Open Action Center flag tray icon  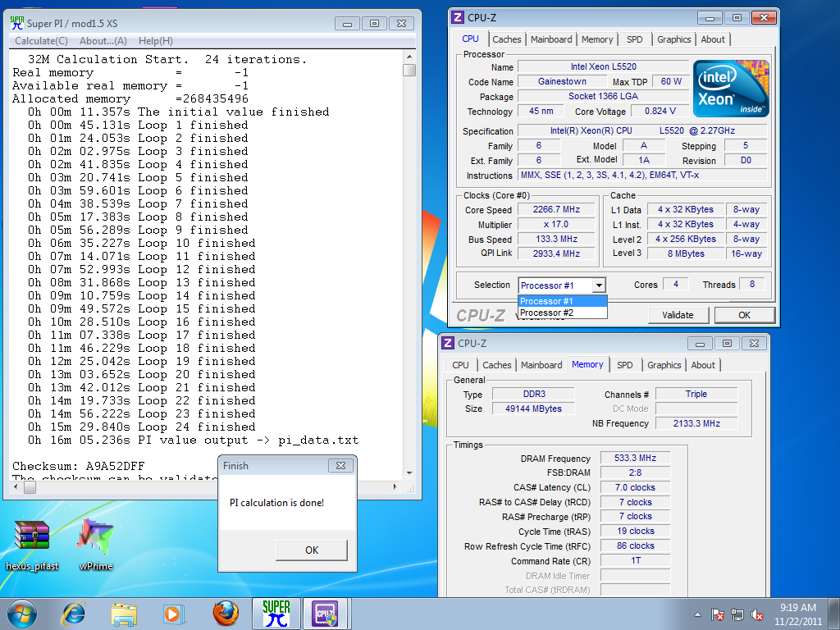click(x=717, y=614)
